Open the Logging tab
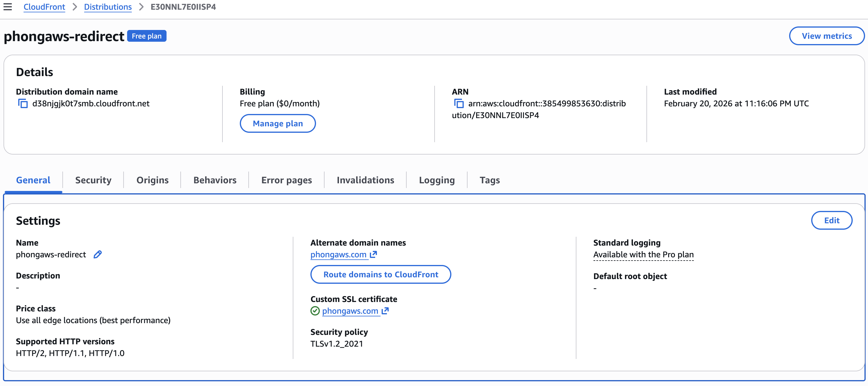868x386 pixels. (437, 180)
